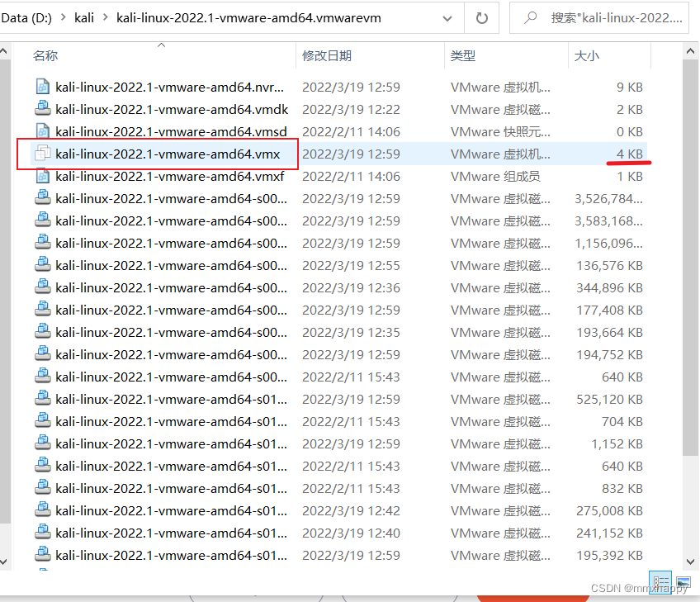Click the 4 KB size of the .vmx file
Viewport: 700px width, 602px height.
[630, 154]
